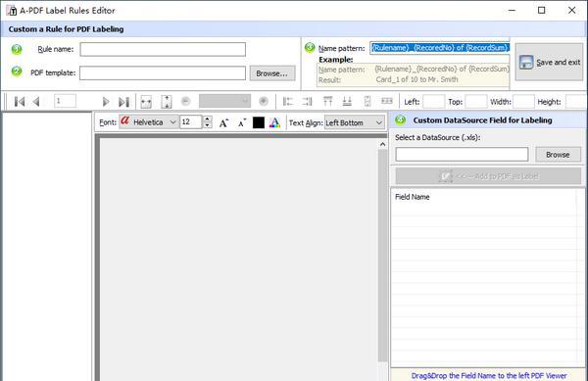Decrease font size with small A

[x=242, y=122]
